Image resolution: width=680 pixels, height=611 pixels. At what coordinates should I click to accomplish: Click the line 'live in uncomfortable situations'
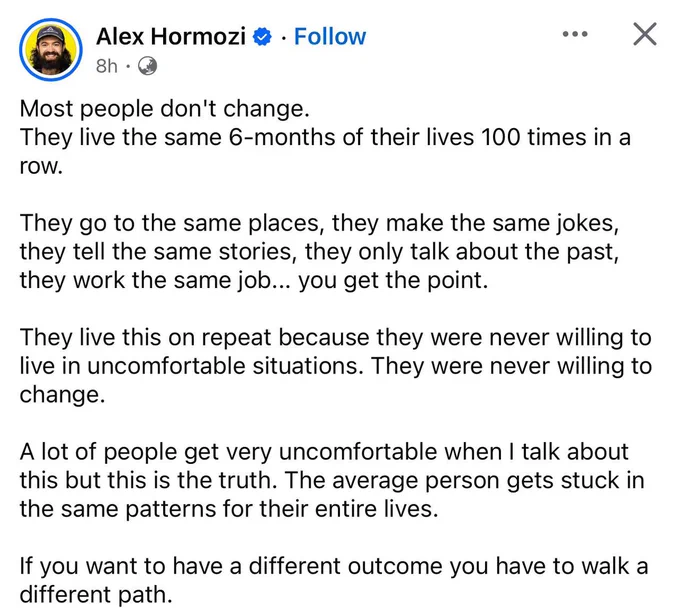click(336, 366)
